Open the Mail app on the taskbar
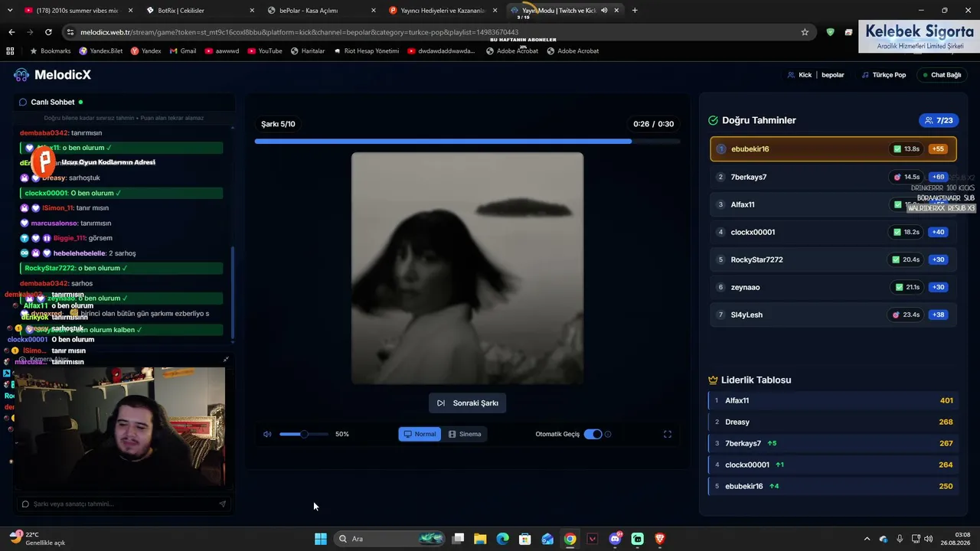The width and height of the screenshot is (980, 551). [x=547, y=539]
